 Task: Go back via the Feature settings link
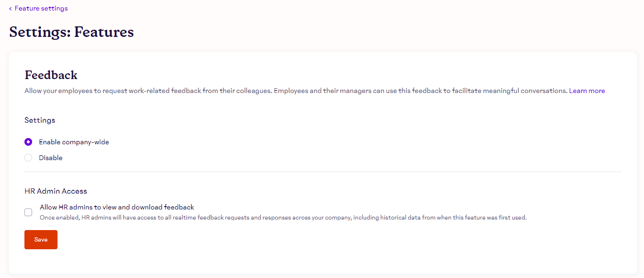(41, 9)
